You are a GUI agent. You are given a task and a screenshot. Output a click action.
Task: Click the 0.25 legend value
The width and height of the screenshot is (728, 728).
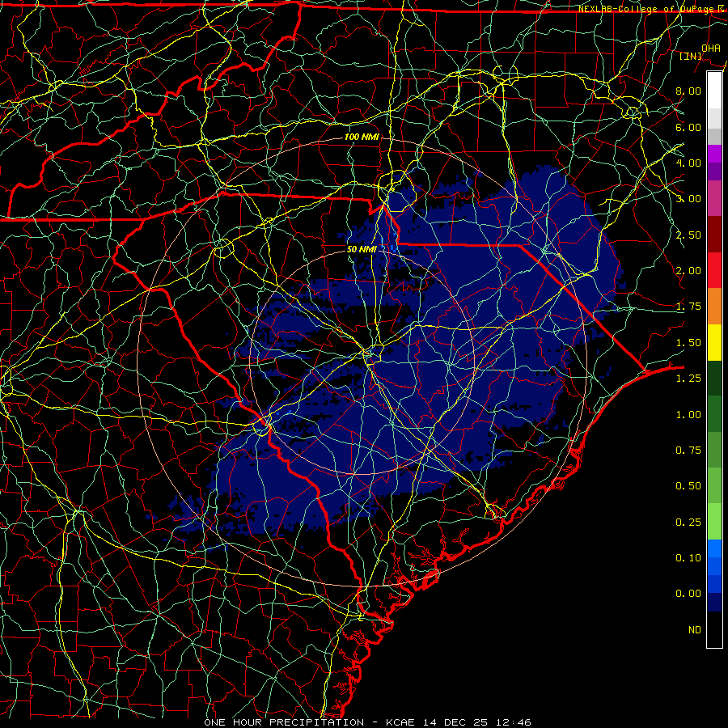click(688, 523)
